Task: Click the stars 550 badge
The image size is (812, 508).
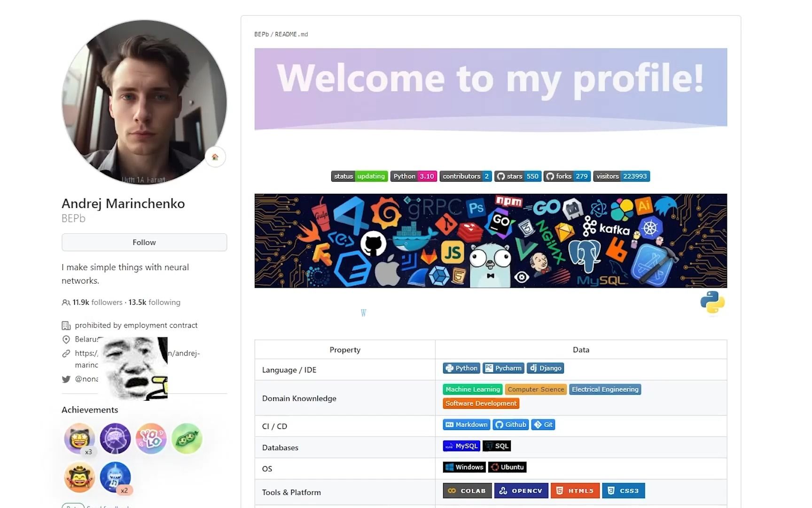Action: click(x=518, y=176)
